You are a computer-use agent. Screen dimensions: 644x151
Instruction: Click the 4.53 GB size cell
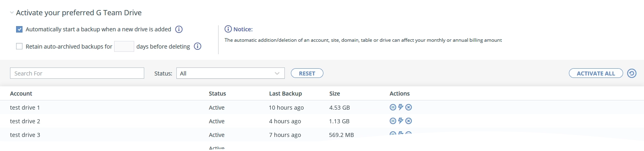pos(339,108)
